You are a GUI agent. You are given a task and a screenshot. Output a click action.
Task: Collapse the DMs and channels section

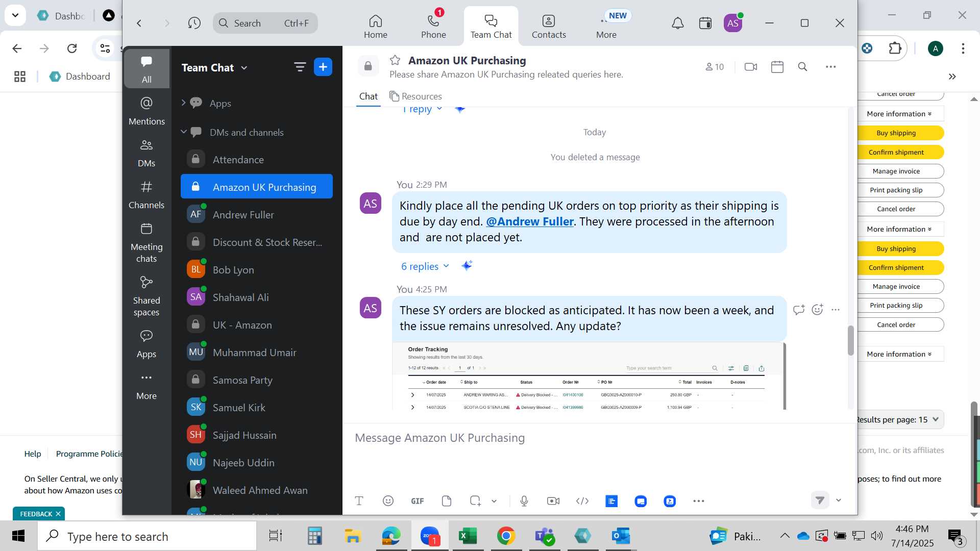pos(183,132)
